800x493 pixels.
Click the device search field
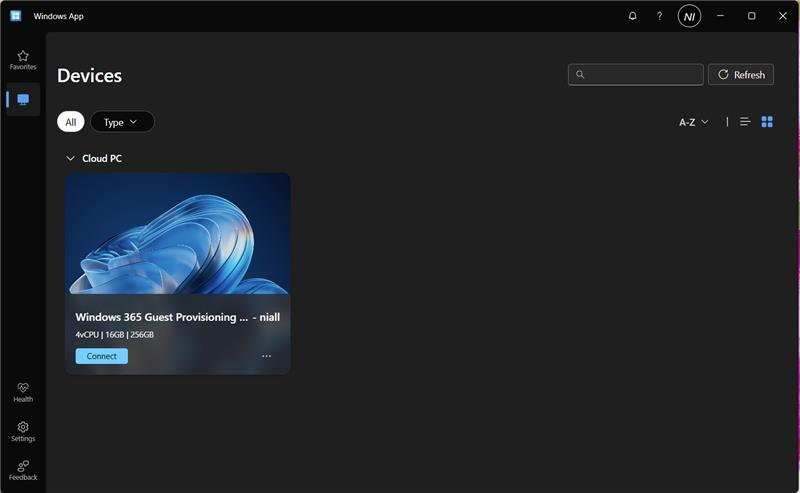[x=636, y=75]
